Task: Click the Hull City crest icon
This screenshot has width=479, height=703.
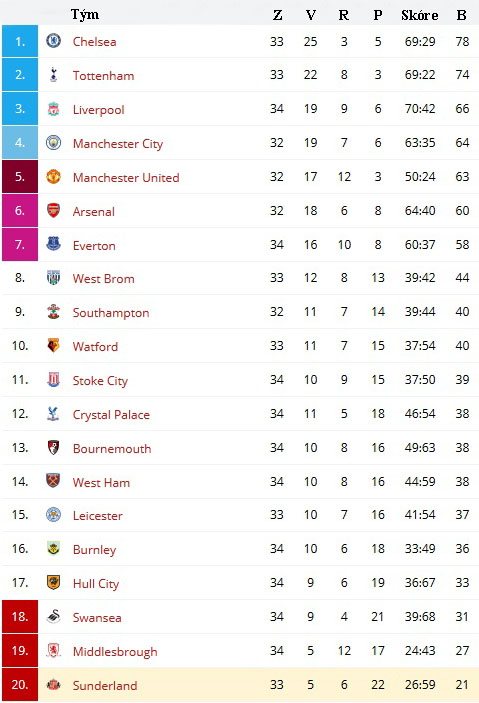Action: (53, 582)
